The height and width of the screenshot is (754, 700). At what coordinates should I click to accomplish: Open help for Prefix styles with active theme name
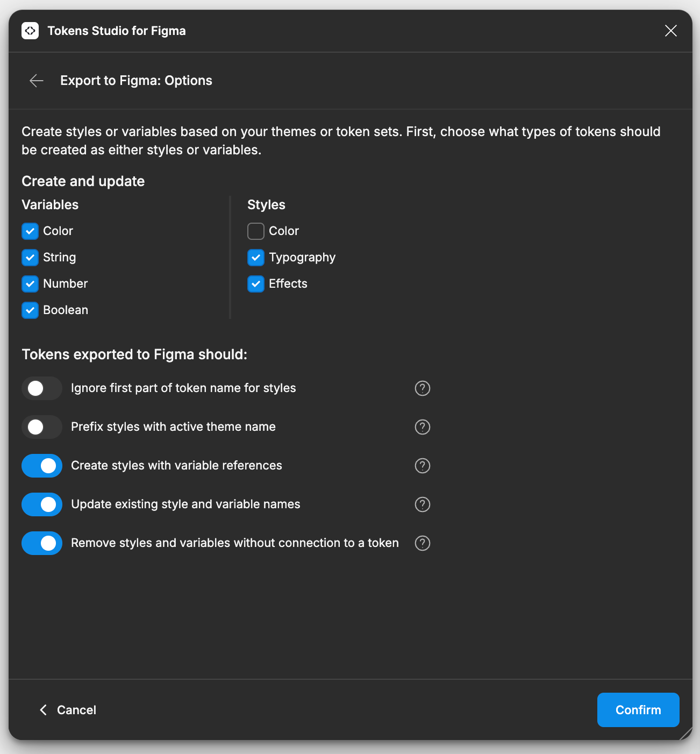423,427
